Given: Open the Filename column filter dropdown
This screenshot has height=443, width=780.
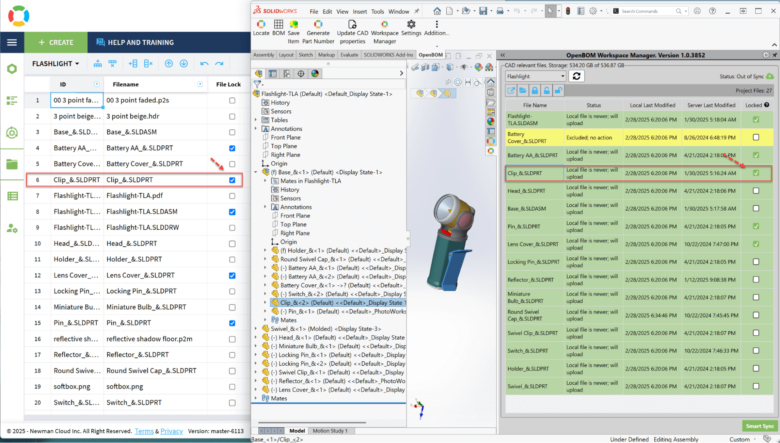Looking at the screenshot, I should [200, 84].
